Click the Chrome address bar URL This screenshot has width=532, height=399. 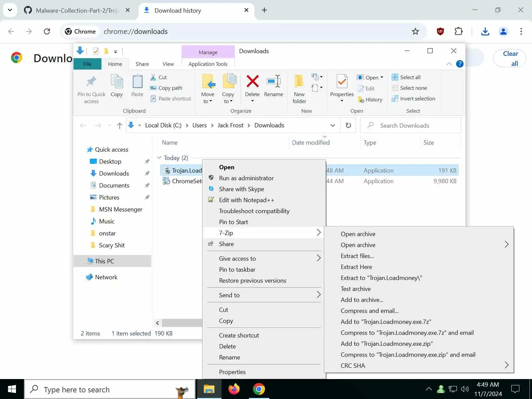coord(136,32)
